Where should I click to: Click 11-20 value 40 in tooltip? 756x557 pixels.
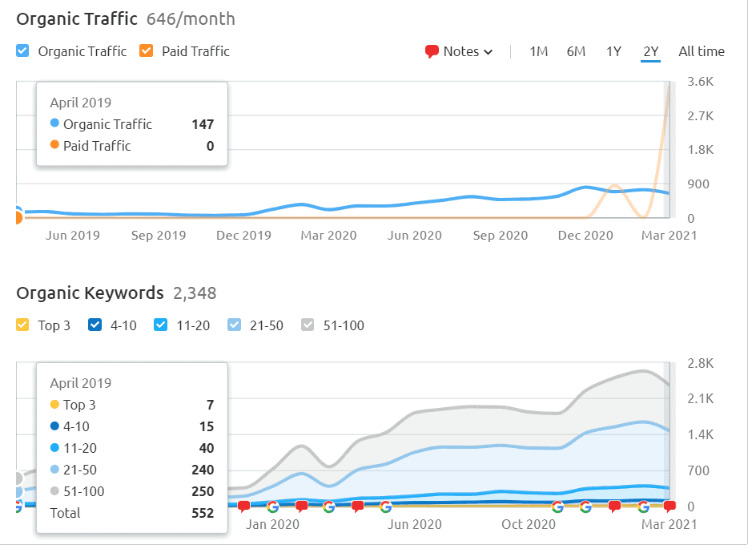point(207,448)
